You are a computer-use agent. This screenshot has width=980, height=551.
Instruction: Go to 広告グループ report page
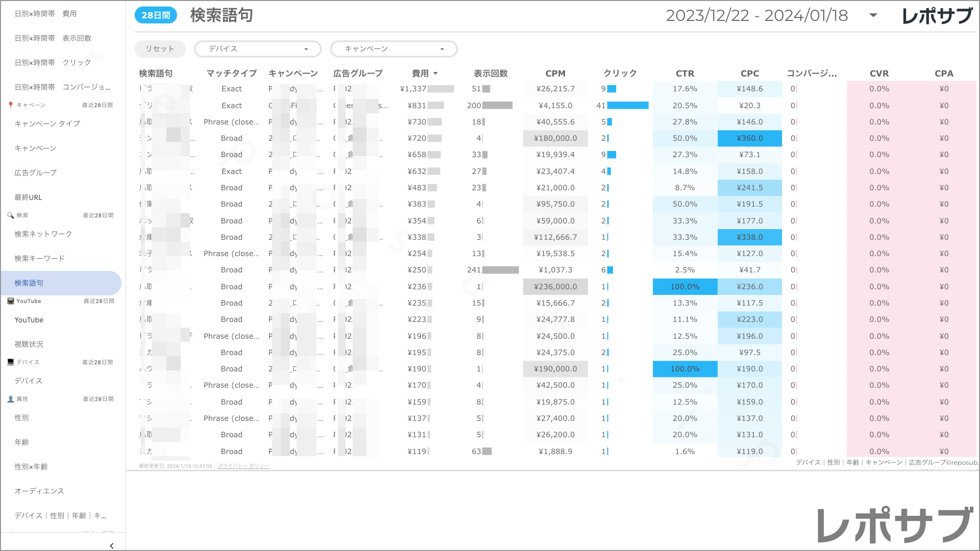click(x=36, y=173)
